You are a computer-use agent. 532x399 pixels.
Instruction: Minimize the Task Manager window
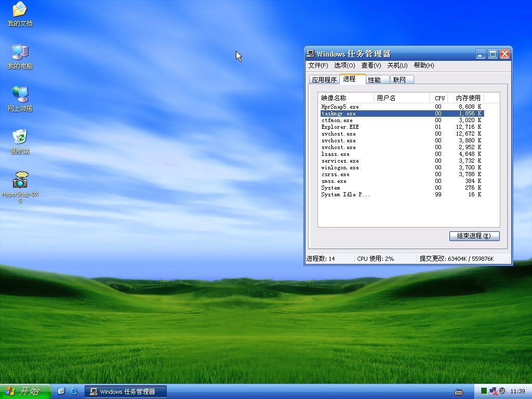(x=481, y=54)
